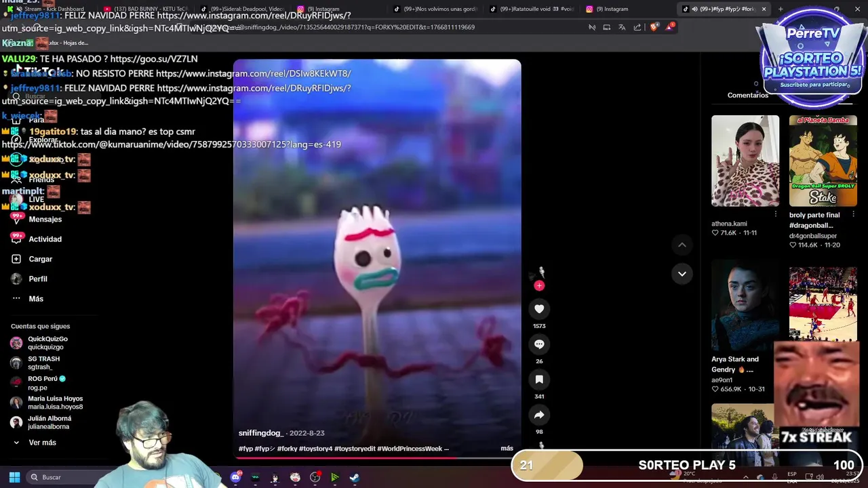Open options menu for the athena.kami video
Screen dimensions: 868x488
[x=776, y=214]
